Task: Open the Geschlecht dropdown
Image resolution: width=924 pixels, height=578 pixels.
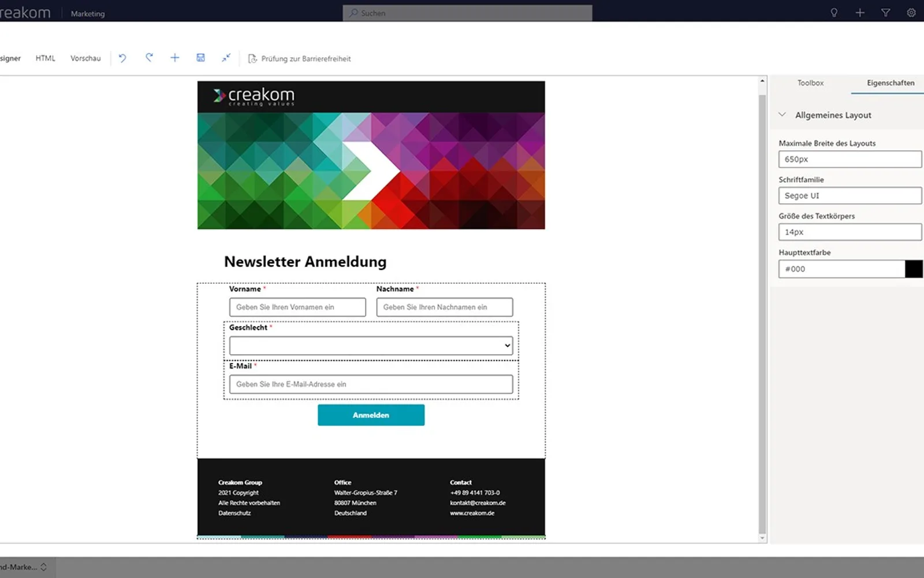Action: 371,346
